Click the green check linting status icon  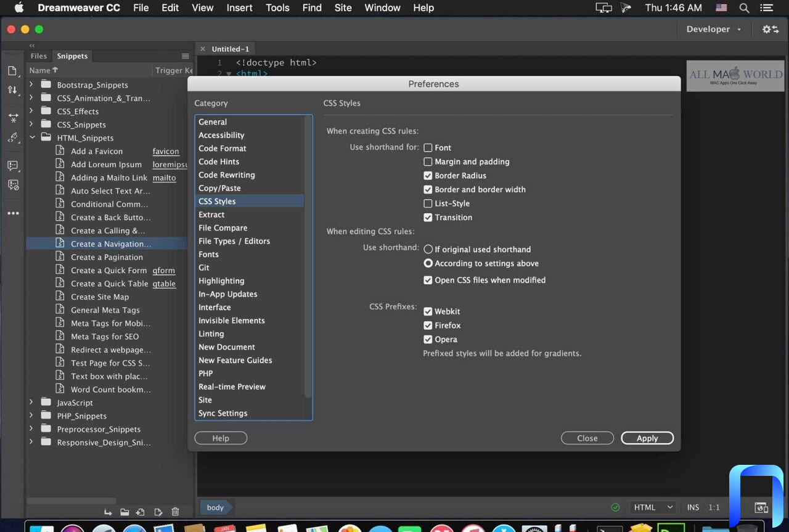click(x=615, y=507)
